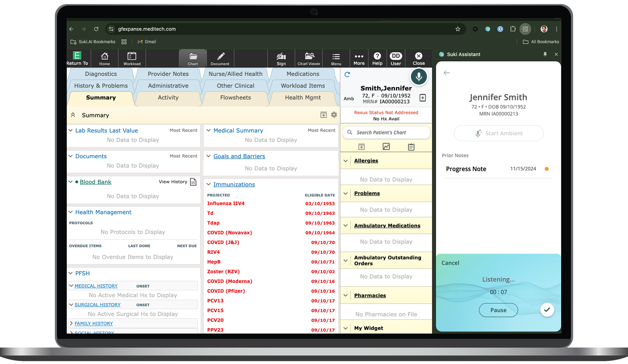
Task: Select the Medications tab
Action: [x=303, y=74]
